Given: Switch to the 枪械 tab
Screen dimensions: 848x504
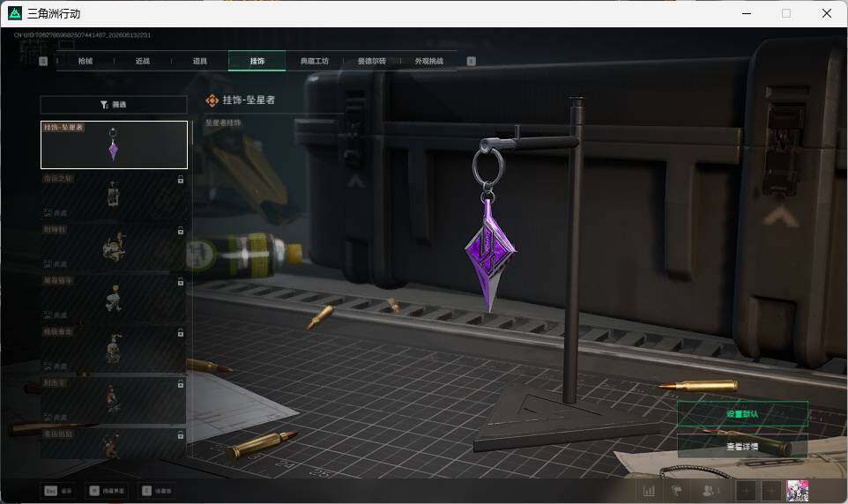Looking at the screenshot, I should tap(86, 61).
